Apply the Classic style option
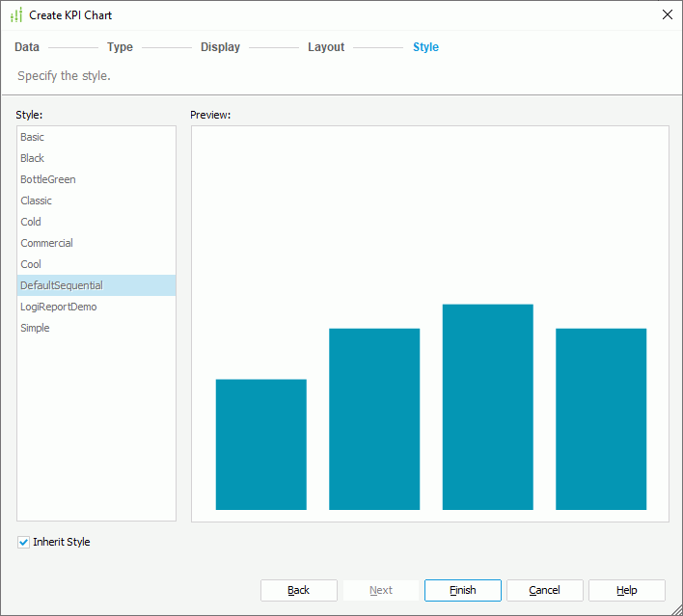 pyautogui.click(x=37, y=201)
